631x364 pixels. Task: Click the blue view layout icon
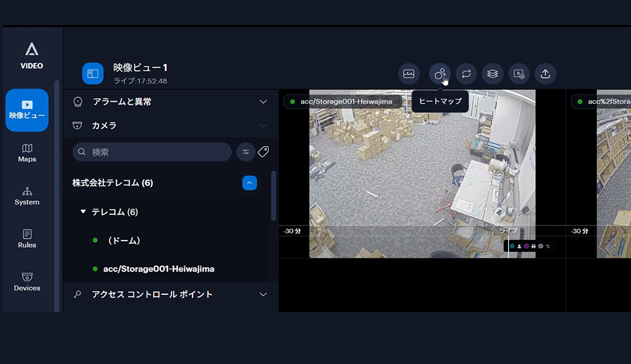(93, 74)
